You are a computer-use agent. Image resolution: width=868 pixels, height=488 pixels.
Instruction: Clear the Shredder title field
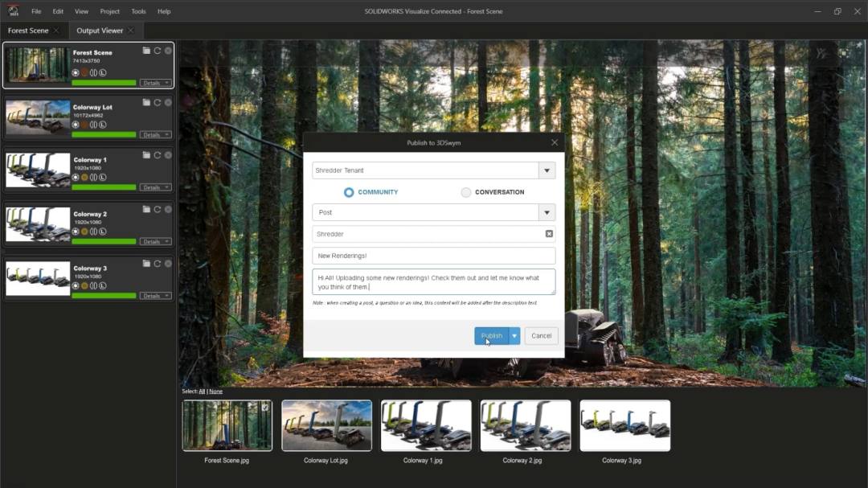[x=548, y=233]
